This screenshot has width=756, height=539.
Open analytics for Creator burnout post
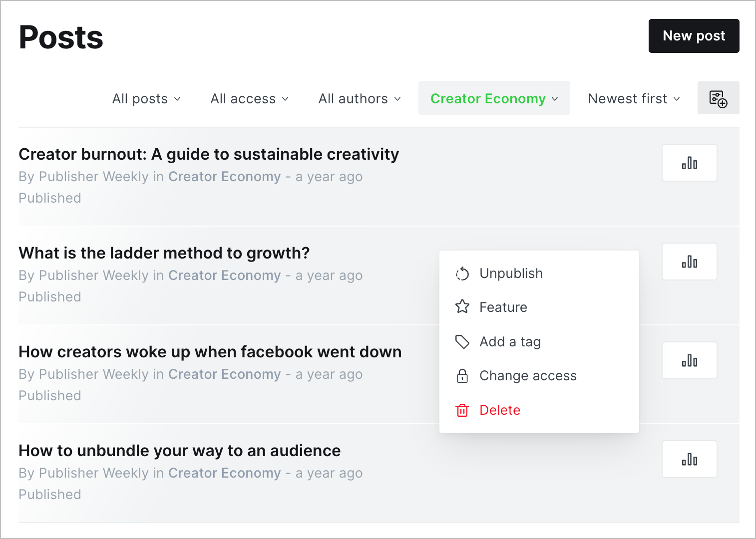(689, 163)
